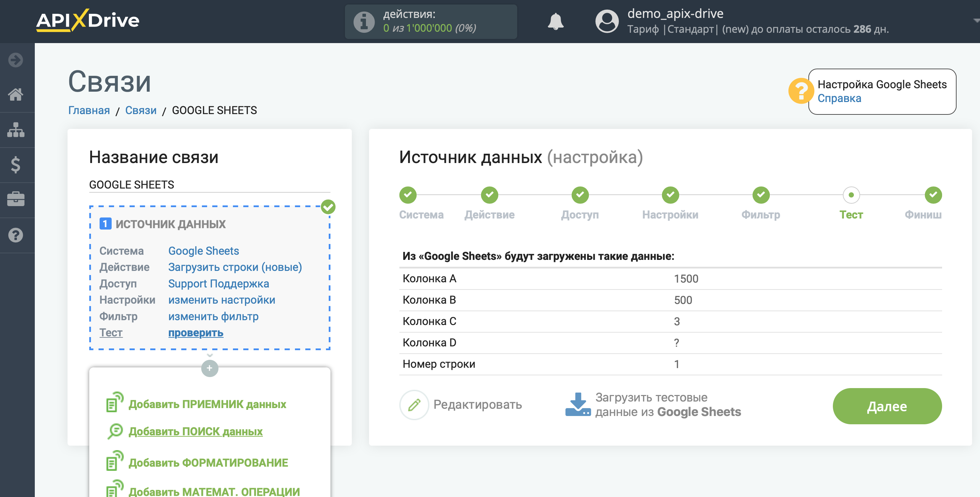Image resolution: width=980 pixels, height=497 pixels.
Task: Click the Тест step label
Action: tap(851, 215)
